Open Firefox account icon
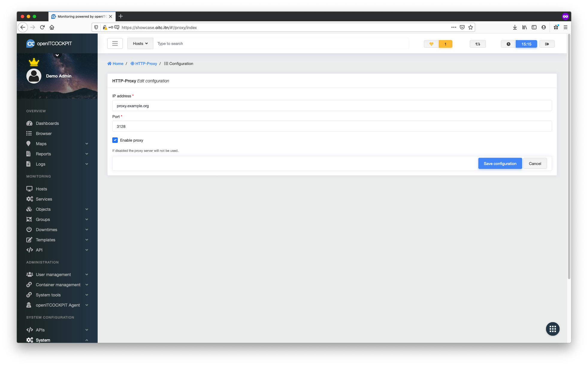Image resolution: width=588 pixels, height=365 pixels. 544,27
